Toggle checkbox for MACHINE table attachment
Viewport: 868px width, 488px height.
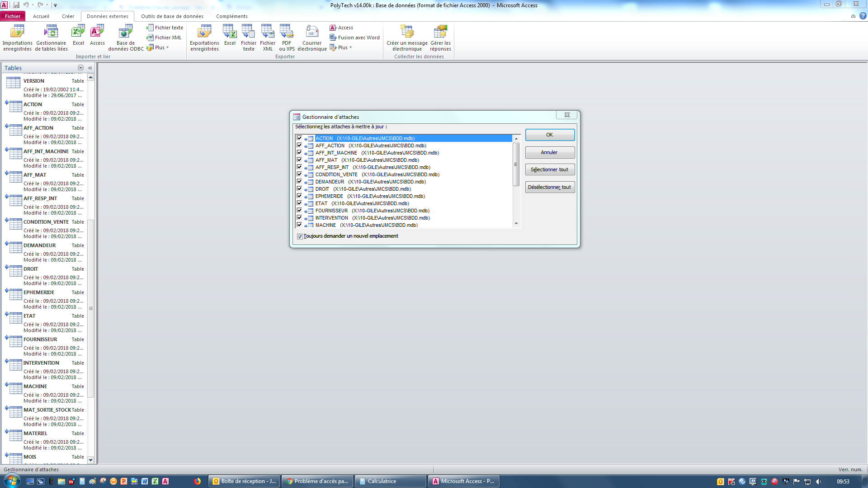[x=299, y=225]
